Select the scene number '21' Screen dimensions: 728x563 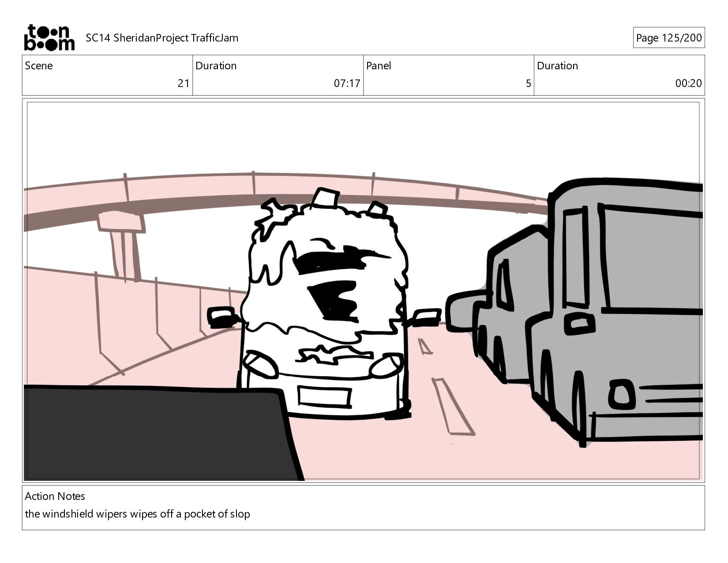click(x=183, y=83)
